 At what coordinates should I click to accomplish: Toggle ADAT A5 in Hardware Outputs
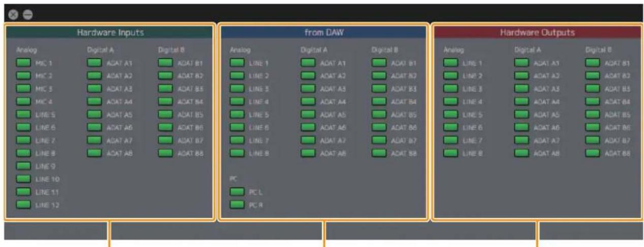[522, 115]
